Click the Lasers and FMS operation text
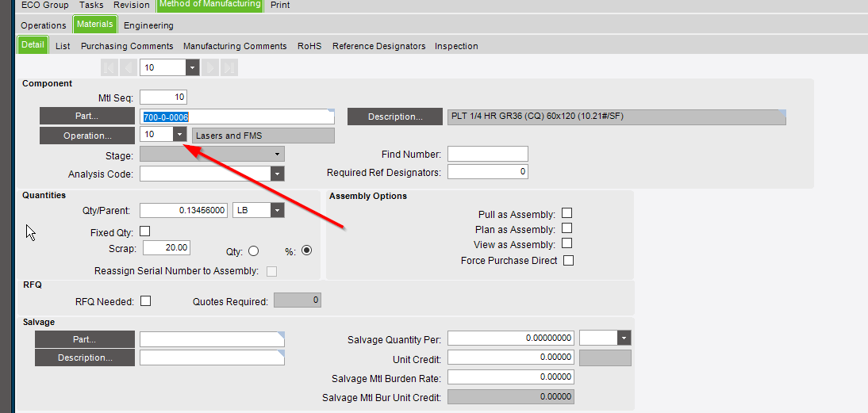868x413 pixels. (263, 136)
